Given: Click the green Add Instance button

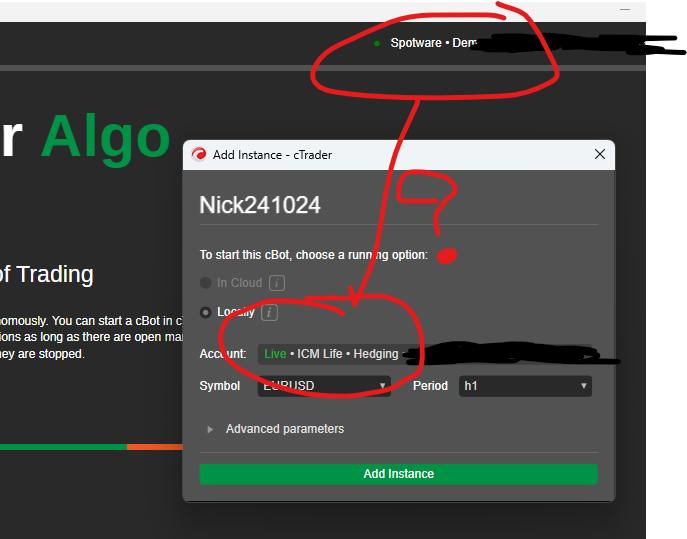Looking at the screenshot, I should tap(398, 474).
